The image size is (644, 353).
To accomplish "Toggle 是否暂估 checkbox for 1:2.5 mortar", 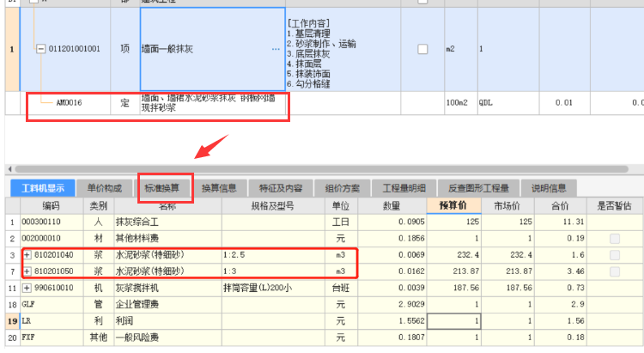I will [x=615, y=255].
